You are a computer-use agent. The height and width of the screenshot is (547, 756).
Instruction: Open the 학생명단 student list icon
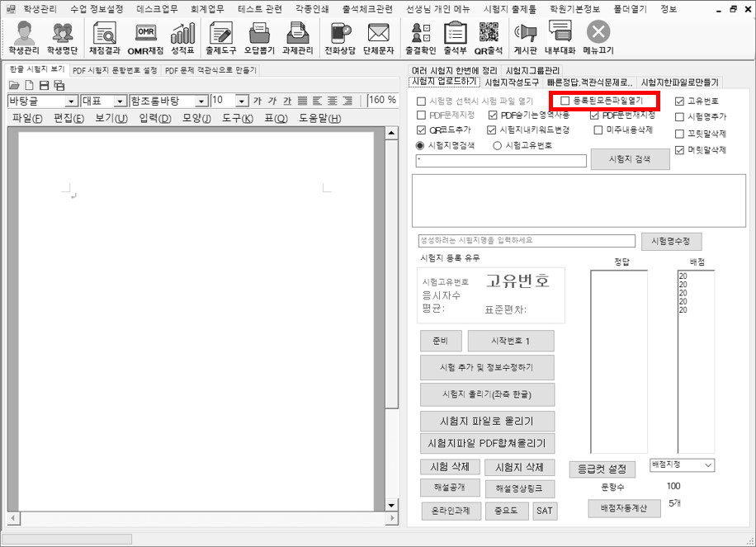click(x=62, y=38)
